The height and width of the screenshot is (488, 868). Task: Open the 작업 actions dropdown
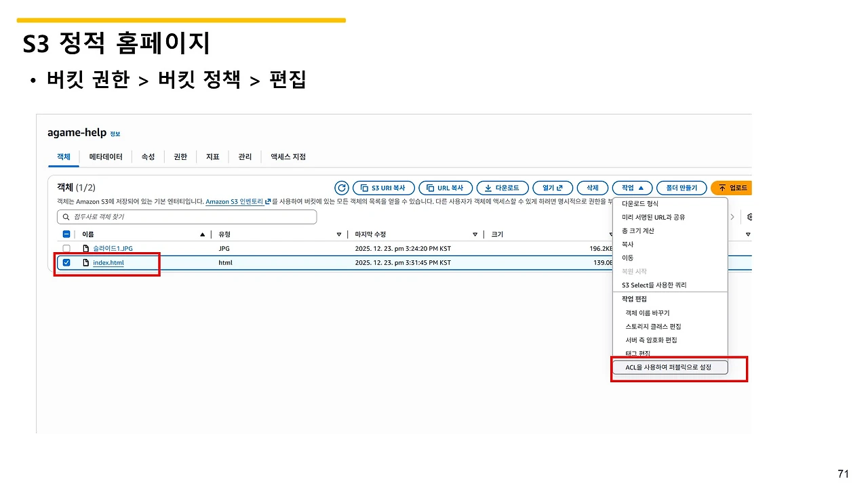632,188
